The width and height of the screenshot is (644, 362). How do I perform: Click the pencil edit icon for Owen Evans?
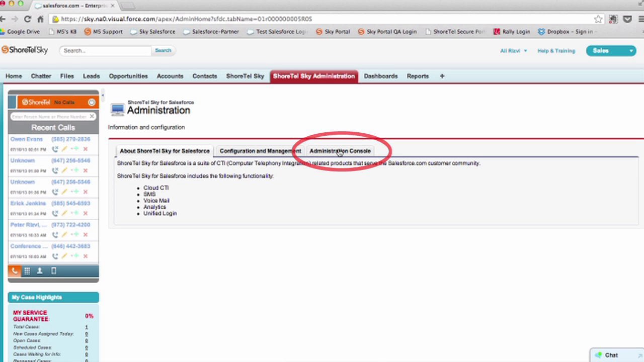pyautogui.click(x=64, y=149)
